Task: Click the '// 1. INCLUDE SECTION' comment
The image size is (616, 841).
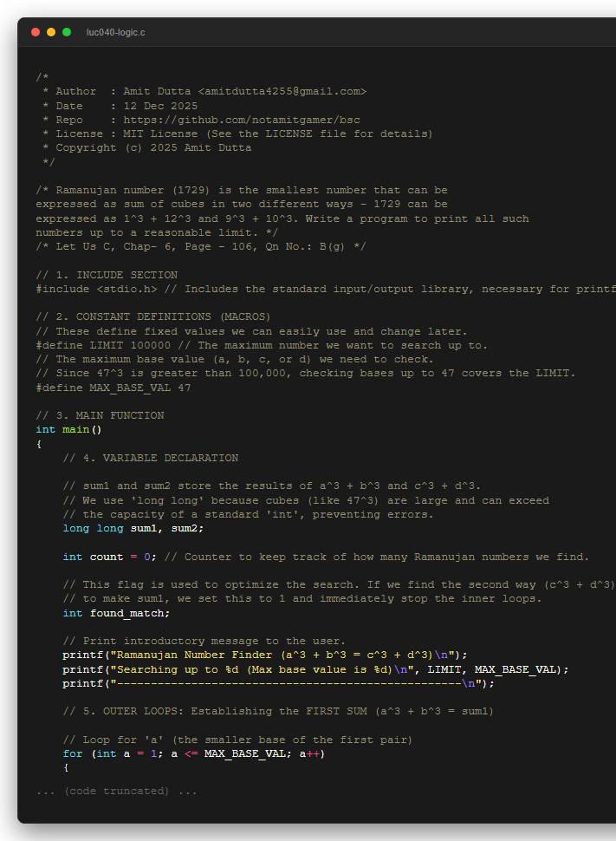Action: pyautogui.click(x=107, y=275)
